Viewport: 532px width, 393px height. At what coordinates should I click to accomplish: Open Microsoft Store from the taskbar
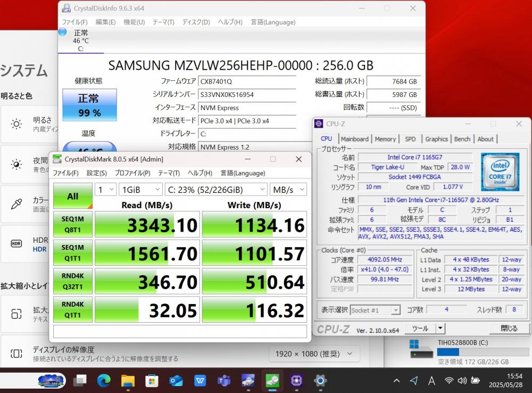[152, 381]
